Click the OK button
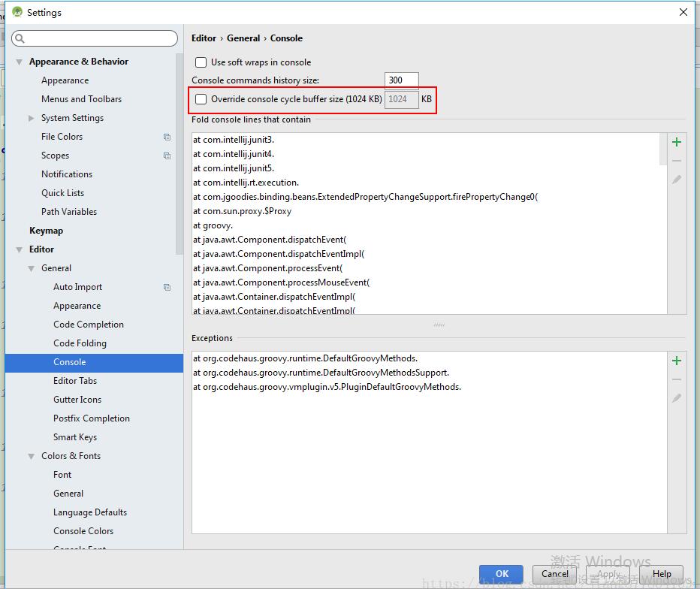This screenshot has height=589, width=700. [x=501, y=573]
